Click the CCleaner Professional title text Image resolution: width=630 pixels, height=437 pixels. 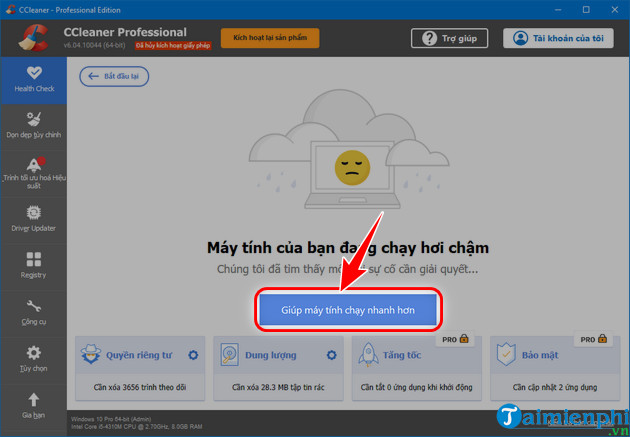125,32
